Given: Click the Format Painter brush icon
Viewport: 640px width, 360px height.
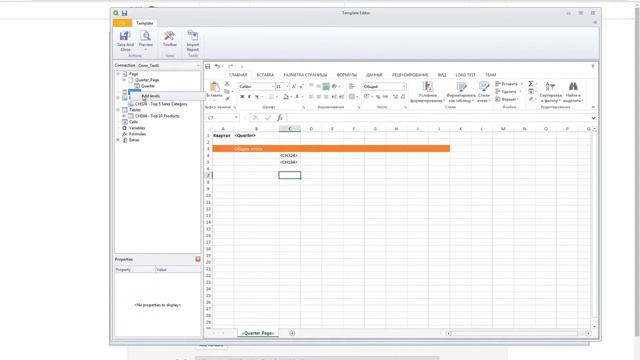Looking at the screenshot, I should [x=227, y=98].
